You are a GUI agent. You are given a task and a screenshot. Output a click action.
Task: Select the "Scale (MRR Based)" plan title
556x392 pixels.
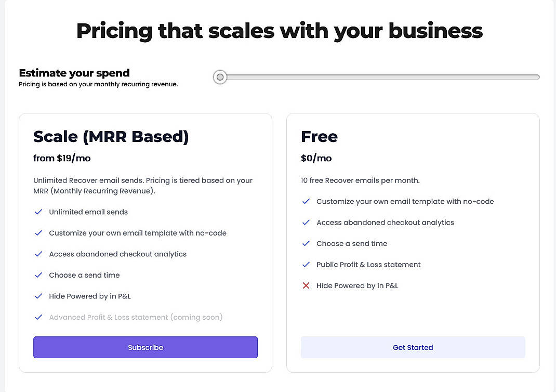click(111, 136)
